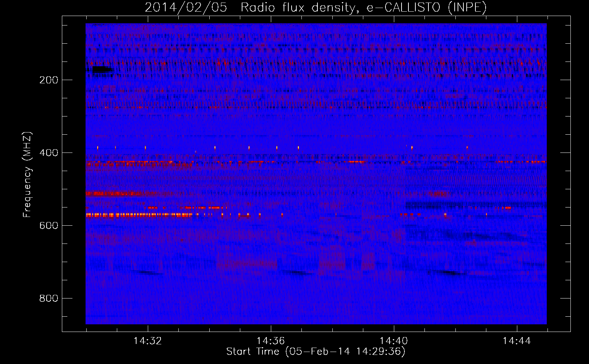
Task: Click the black data gap near 170 MHz
Action: (102, 70)
